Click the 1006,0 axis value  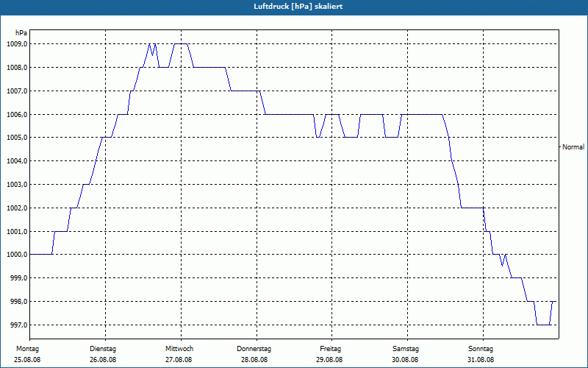point(17,115)
